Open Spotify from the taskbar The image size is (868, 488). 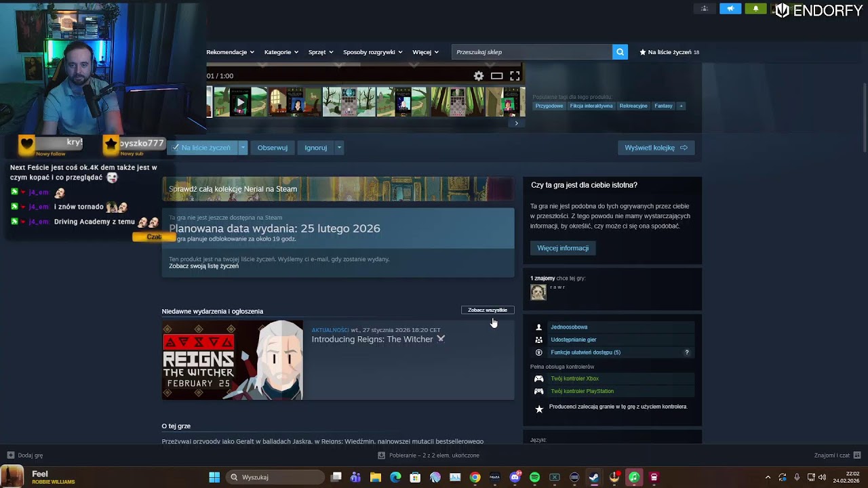click(534, 477)
